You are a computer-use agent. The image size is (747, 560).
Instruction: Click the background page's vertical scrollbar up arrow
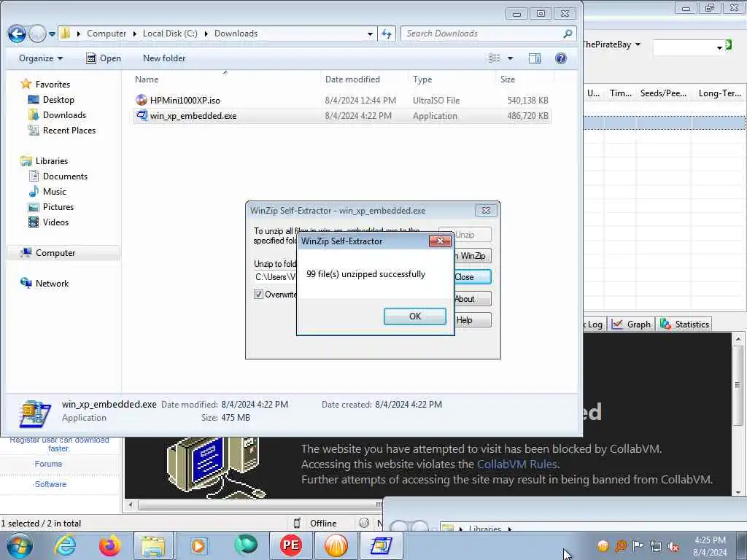pos(738,339)
